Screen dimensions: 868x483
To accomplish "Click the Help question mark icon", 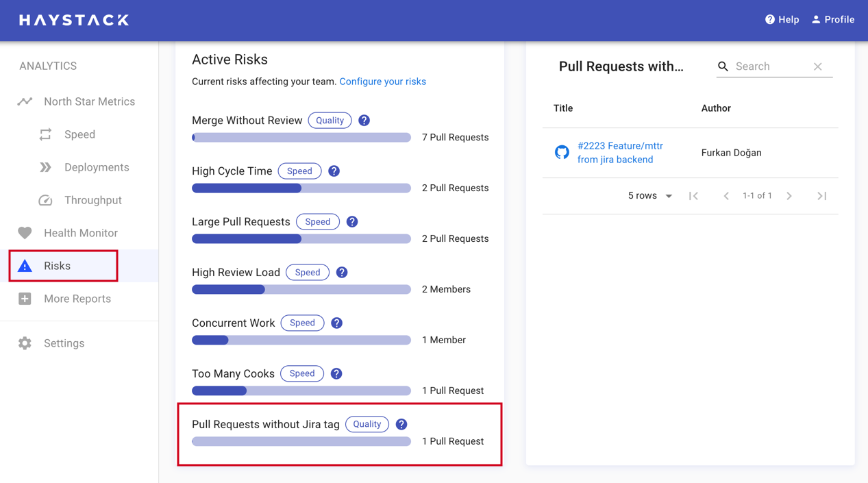I will [x=770, y=20].
